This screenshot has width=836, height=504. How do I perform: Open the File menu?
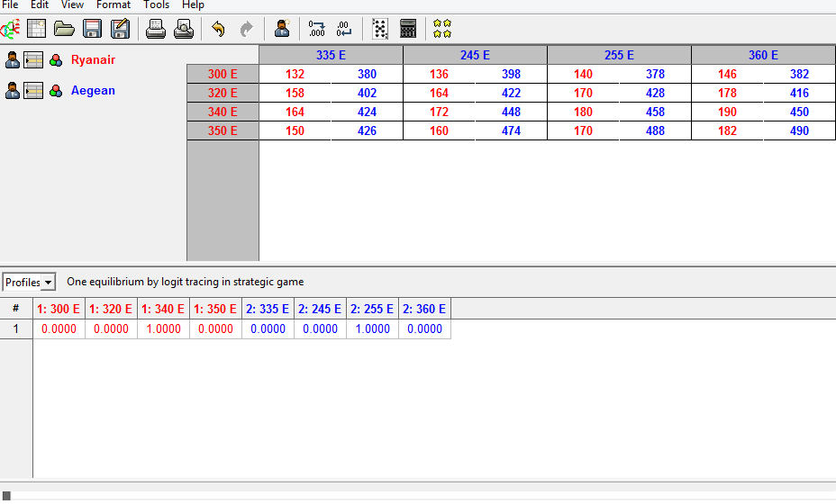pyautogui.click(x=10, y=4)
